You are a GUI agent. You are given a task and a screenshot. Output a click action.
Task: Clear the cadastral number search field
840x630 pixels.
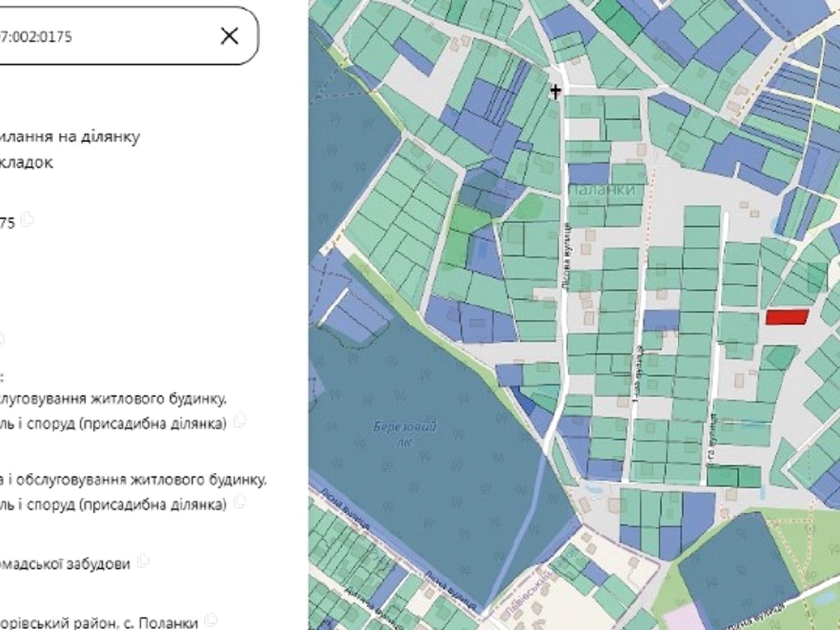(x=229, y=36)
